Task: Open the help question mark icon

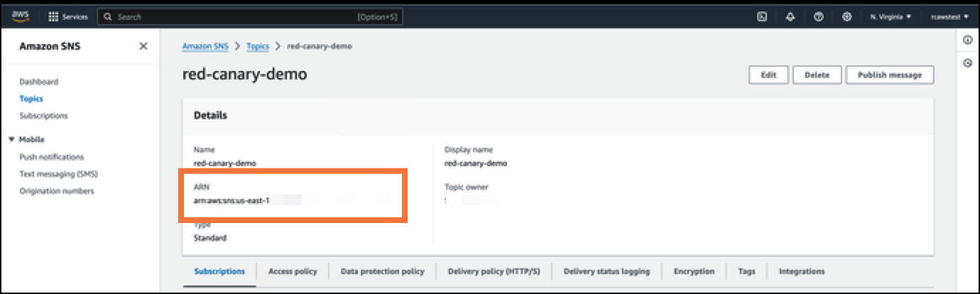Action: tap(818, 16)
